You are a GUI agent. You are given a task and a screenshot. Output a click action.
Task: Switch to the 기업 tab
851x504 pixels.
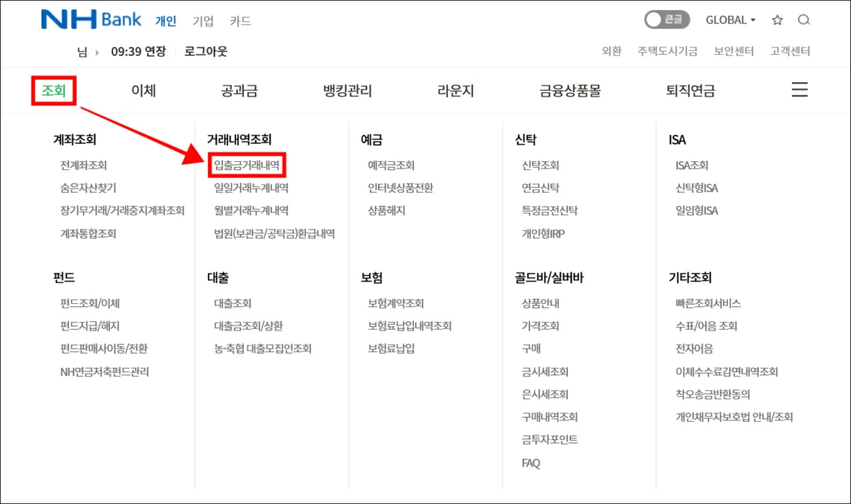point(203,21)
